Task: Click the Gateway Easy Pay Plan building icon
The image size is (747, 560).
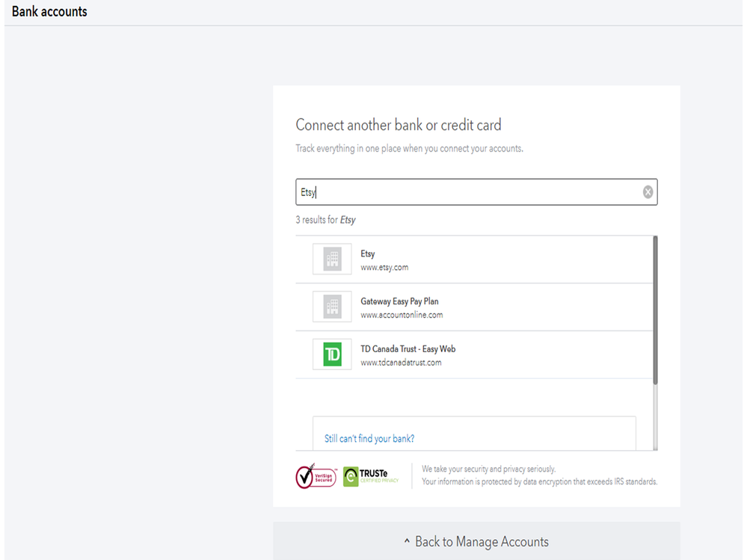Action: click(332, 307)
